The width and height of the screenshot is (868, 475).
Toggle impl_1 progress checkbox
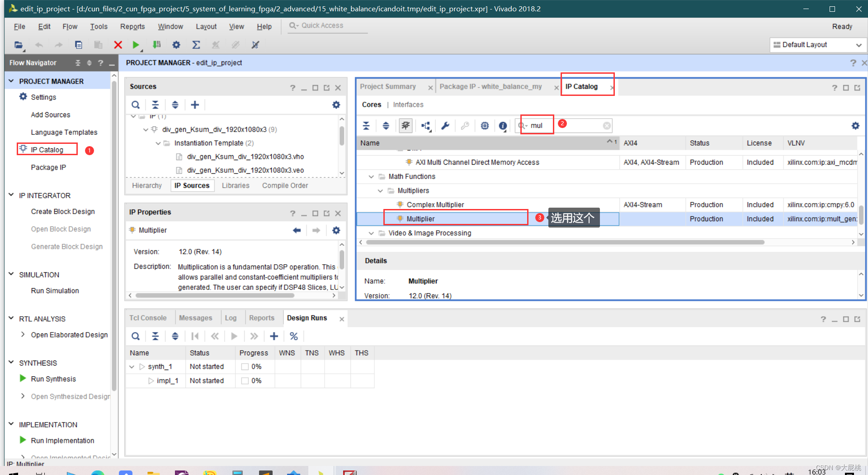[x=245, y=380]
